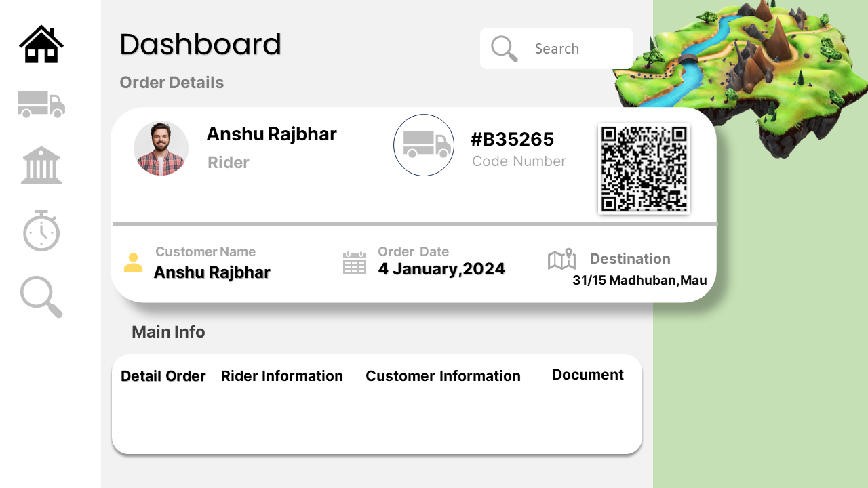Click the order QR code image

(644, 169)
